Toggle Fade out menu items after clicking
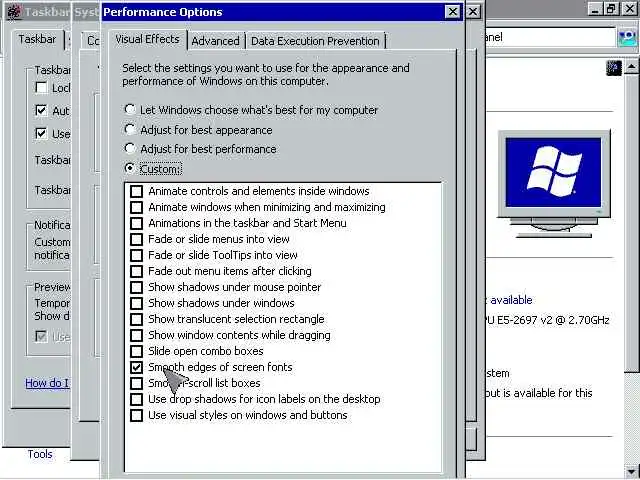640x480 pixels. coord(136,271)
